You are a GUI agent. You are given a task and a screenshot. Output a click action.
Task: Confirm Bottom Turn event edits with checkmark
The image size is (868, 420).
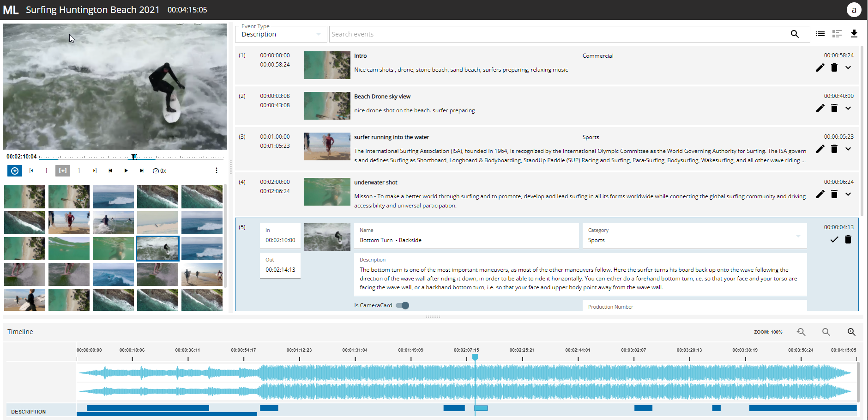tap(834, 239)
